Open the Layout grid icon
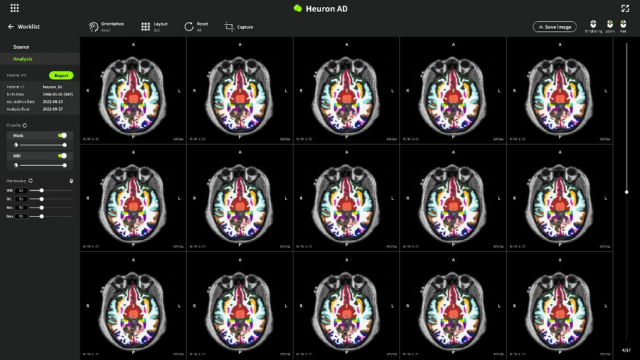 pos(145,27)
